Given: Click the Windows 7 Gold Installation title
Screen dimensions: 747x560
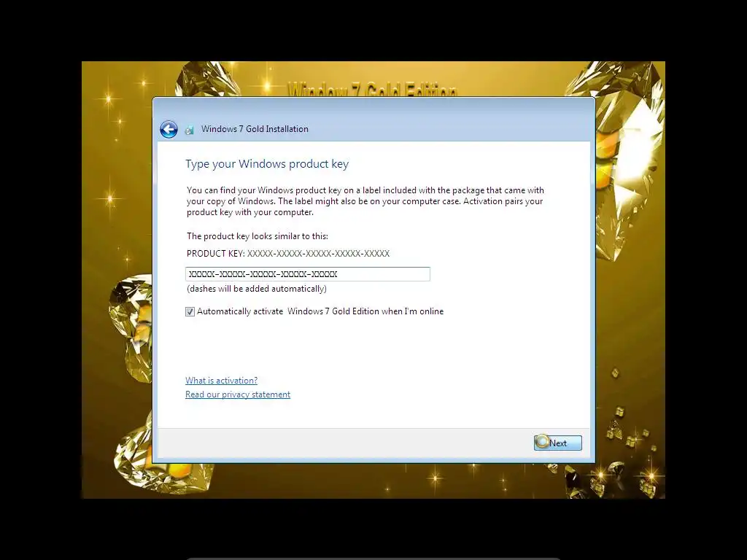Looking at the screenshot, I should click(x=255, y=129).
